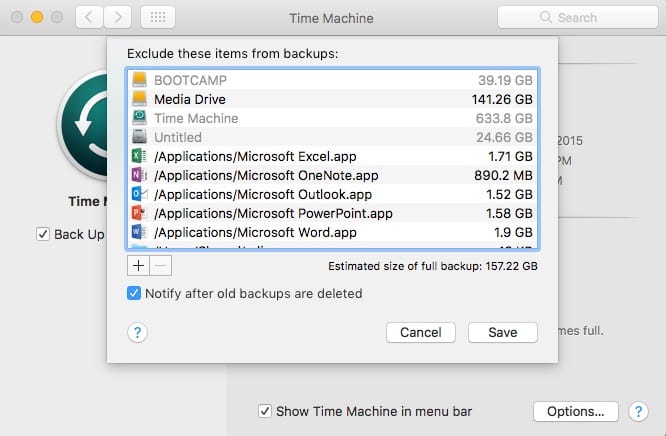Image resolution: width=666 pixels, height=436 pixels.
Task: Show all preferences grid button
Action: 158,17
